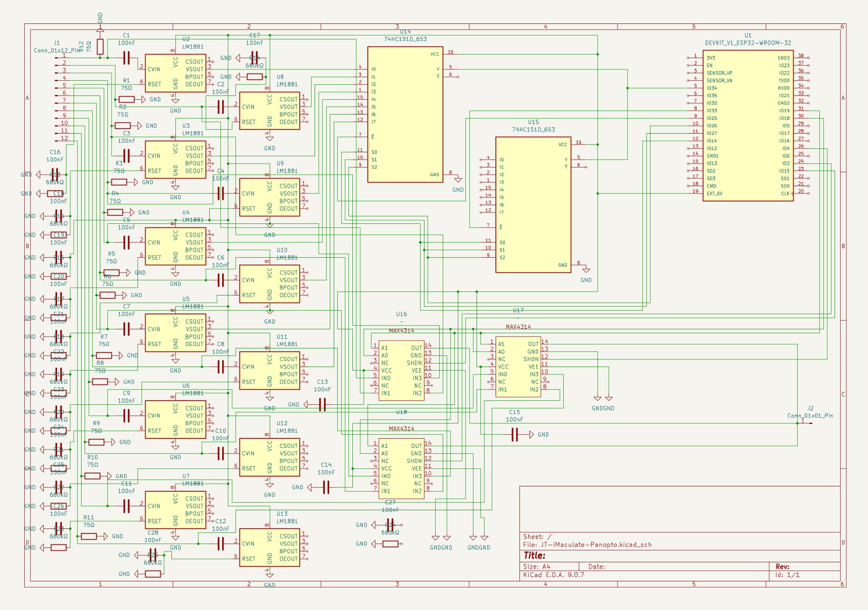The height and width of the screenshot is (610, 868).
Task: Click the U18 MAX4314 chip symbol
Action: point(401,468)
